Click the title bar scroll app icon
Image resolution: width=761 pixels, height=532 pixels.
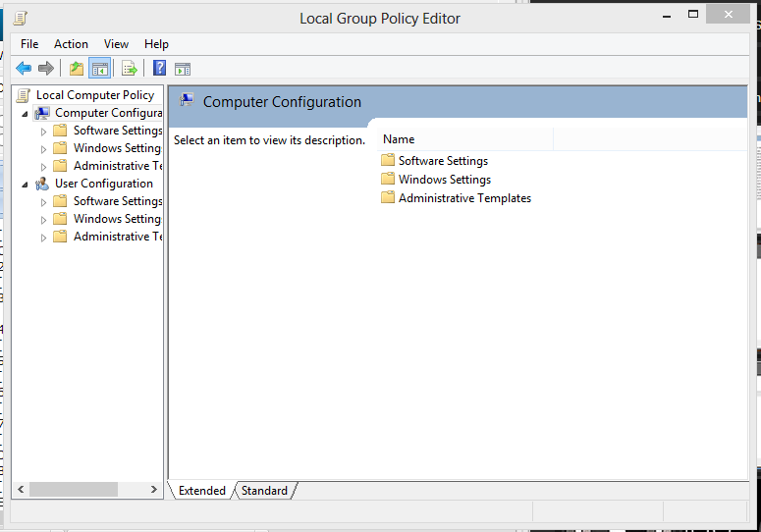point(21,19)
